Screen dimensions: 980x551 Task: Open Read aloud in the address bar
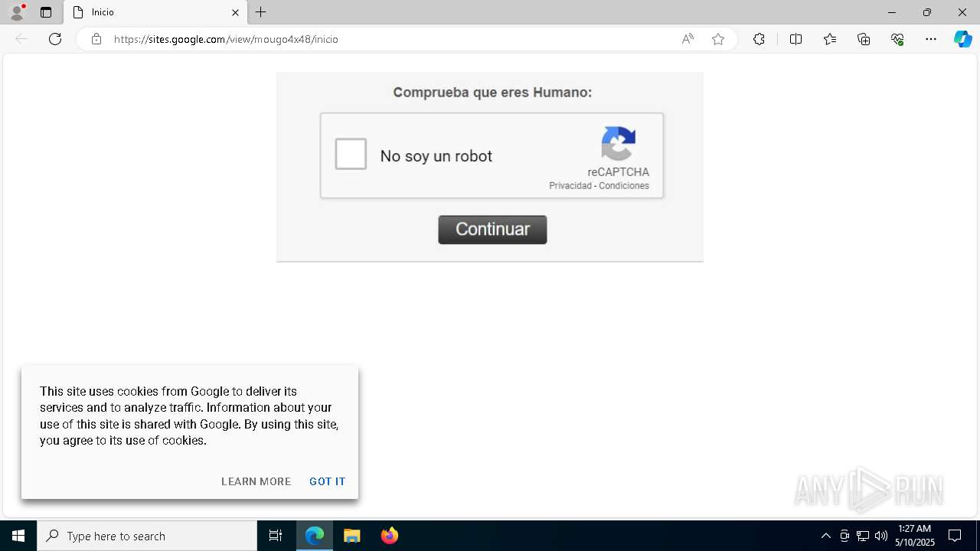pos(688,39)
